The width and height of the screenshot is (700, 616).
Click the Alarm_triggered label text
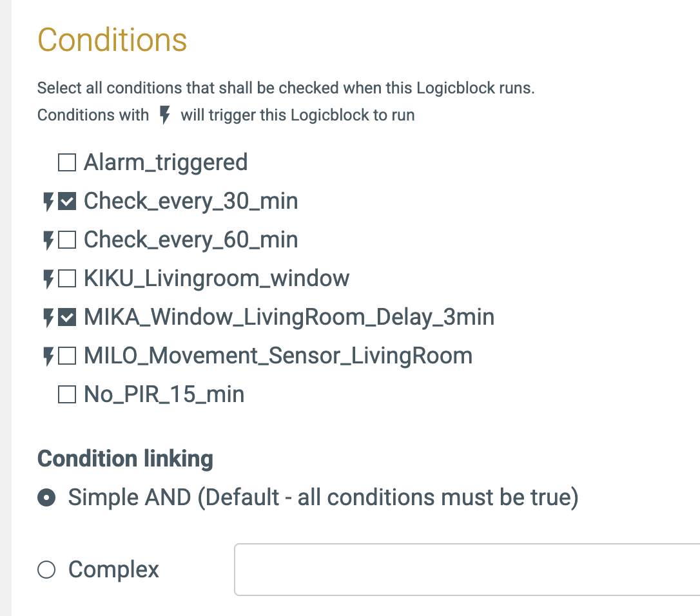tap(166, 162)
